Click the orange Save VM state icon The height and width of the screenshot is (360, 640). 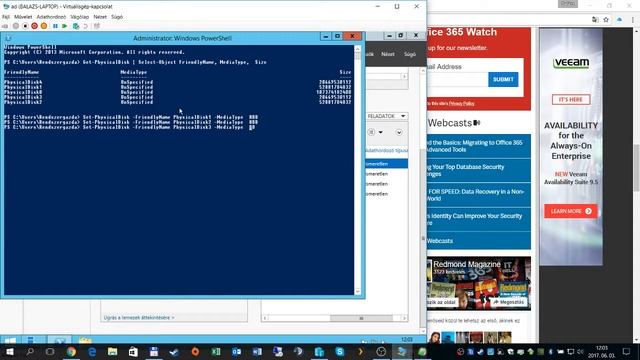[44, 26]
